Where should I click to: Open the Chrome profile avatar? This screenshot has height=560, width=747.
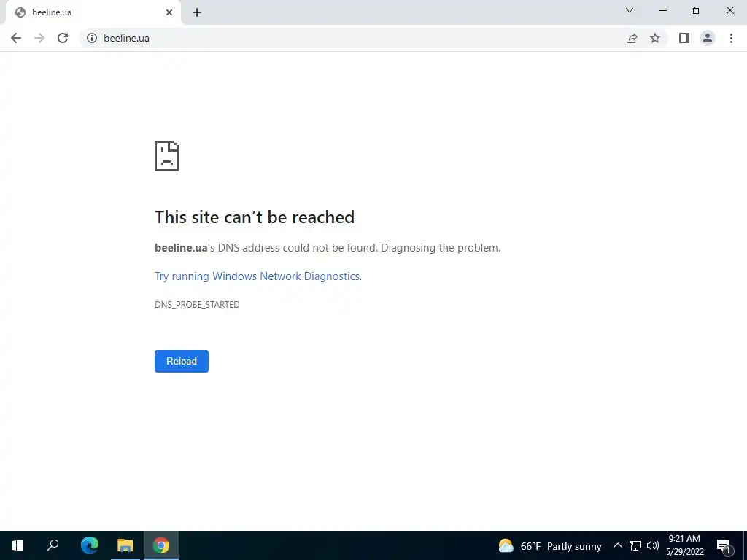point(708,38)
